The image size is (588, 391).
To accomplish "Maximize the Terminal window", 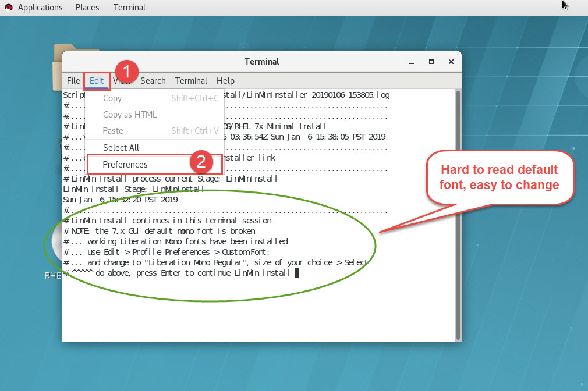I will (431, 62).
